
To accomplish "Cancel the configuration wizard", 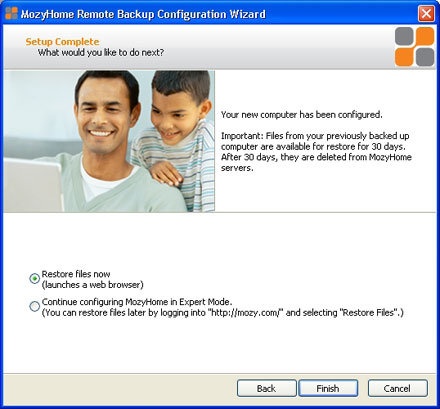I will click(x=397, y=388).
